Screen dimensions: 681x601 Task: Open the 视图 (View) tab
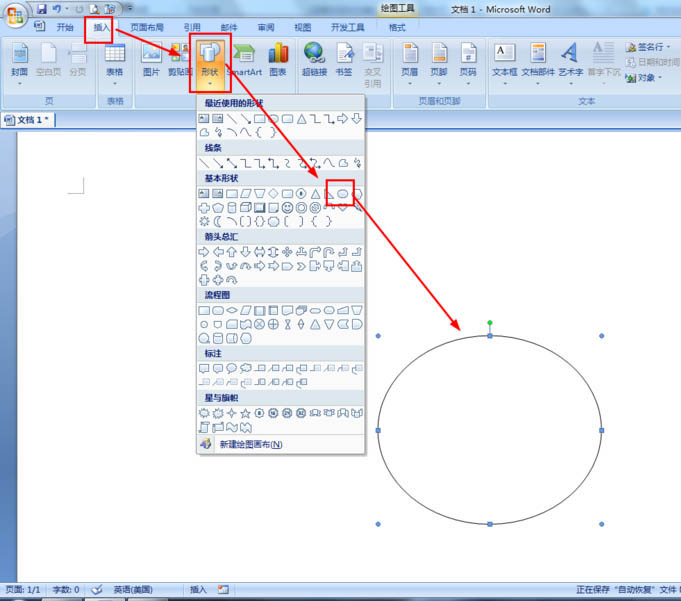(x=303, y=27)
